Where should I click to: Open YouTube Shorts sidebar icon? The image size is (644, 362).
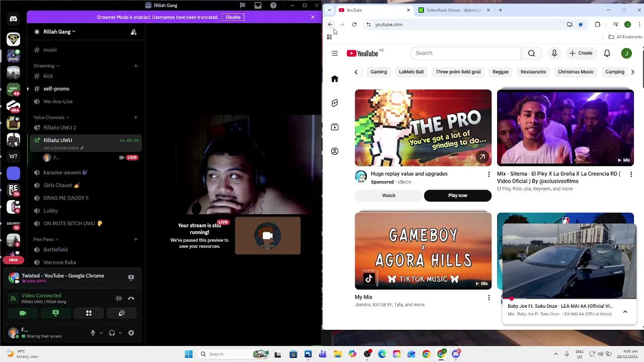(x=335, y=103)
